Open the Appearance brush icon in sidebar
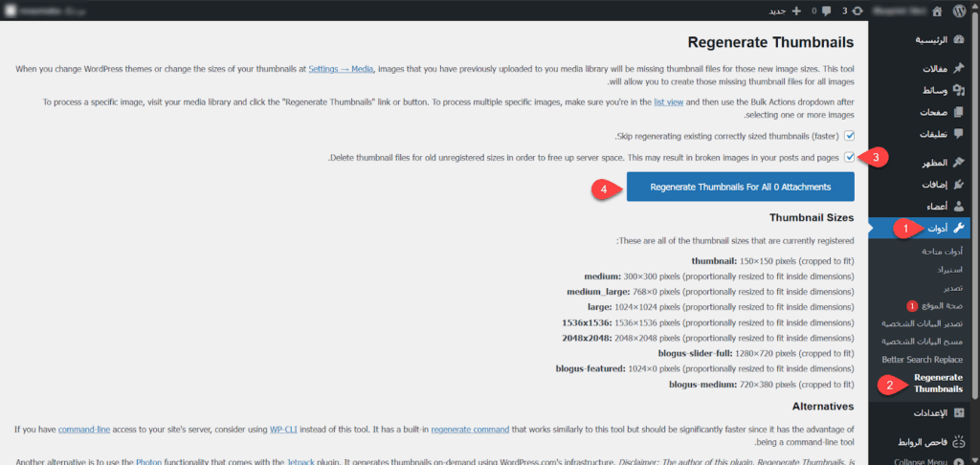Image resolution: width=980 pixels, height=465 pixels. point(959,163)
